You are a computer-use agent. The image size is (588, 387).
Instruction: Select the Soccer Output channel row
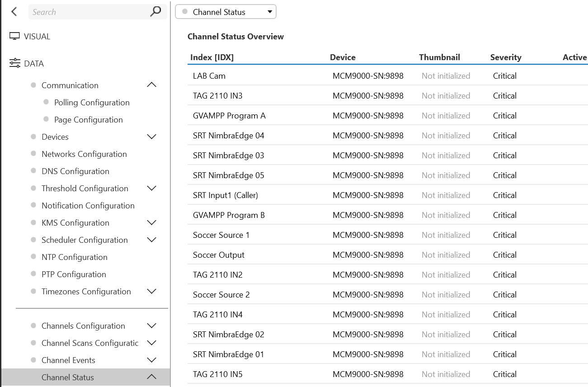(x=219, y=255)
